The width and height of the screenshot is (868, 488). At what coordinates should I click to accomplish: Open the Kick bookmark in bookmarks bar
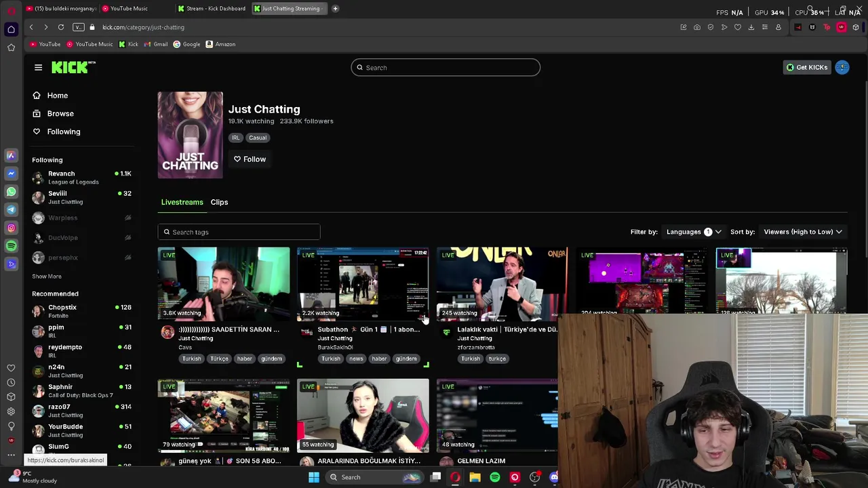(128, 44)
